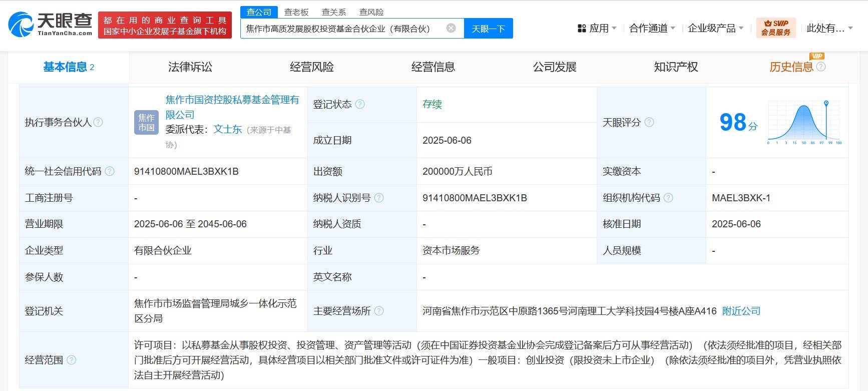Click help icon next to 统一社会信用代码
The height and width of the screenshot is (391, 868).
click(110, 171)
